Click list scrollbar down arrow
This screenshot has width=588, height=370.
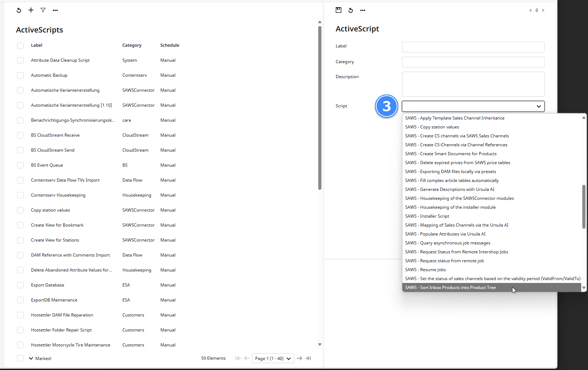click(x=320, y=344)
